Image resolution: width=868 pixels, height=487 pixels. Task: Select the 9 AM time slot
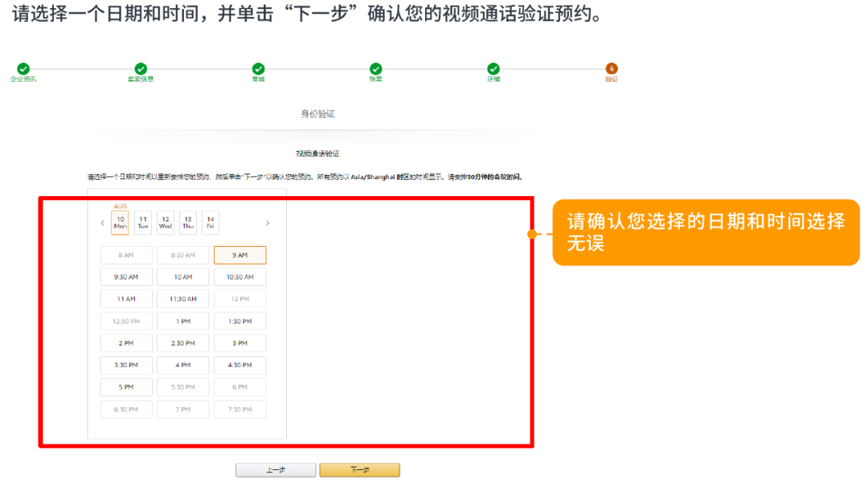coord(240,255)
